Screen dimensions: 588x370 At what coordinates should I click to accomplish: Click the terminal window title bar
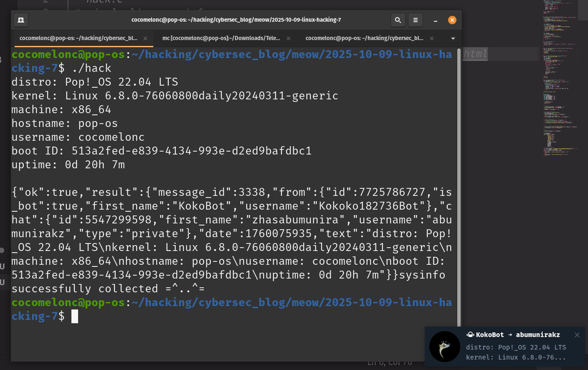pos(236,20)
